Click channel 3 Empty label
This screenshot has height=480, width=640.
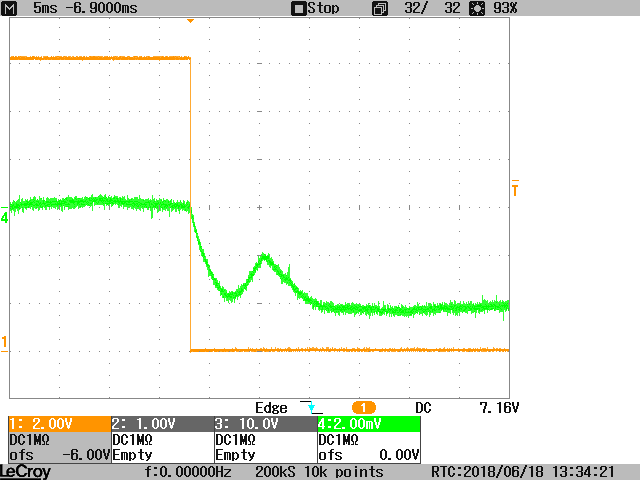pos(235,455)
